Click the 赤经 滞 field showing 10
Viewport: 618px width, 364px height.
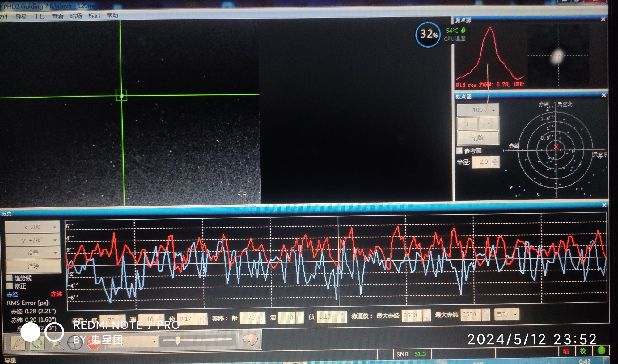click(x=148, y=320)
